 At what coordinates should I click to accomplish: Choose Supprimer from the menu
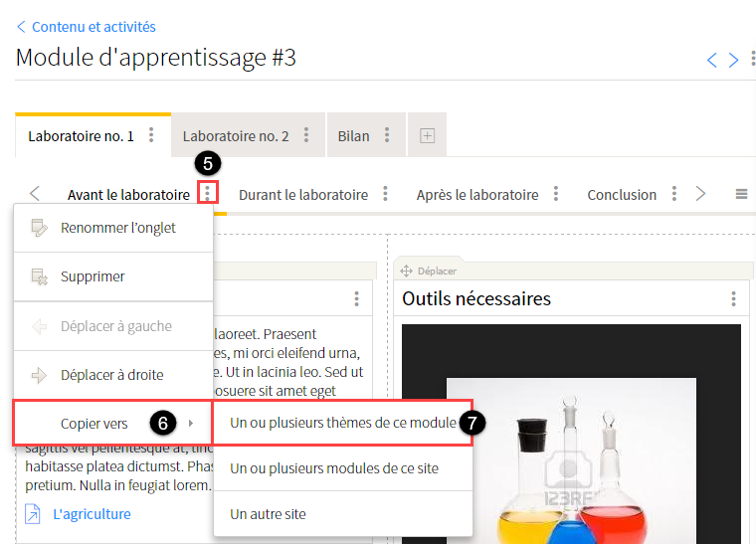coord(113,276)
